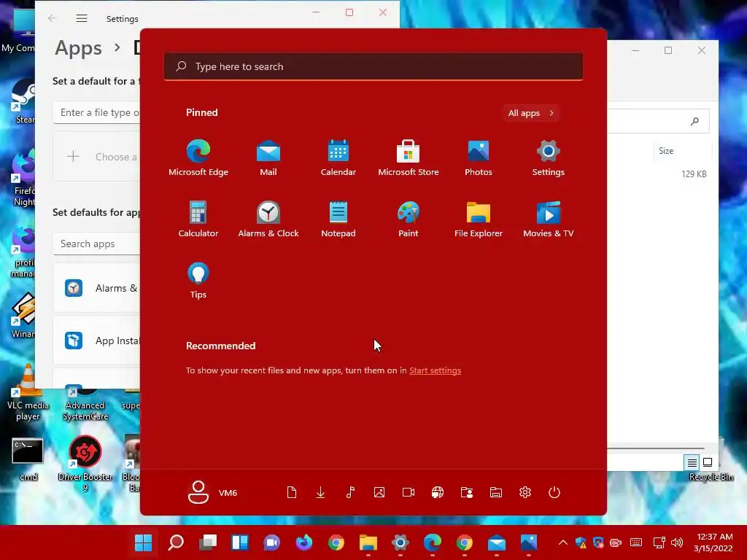Open the touch keyboard tray icon
The image size is (747, 560).
coord(636,542)
